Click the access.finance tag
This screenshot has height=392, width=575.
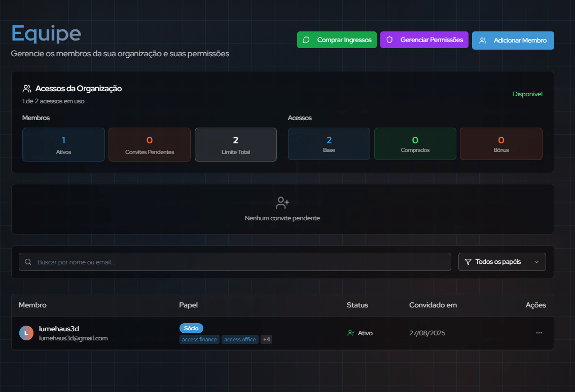point(199,340)
